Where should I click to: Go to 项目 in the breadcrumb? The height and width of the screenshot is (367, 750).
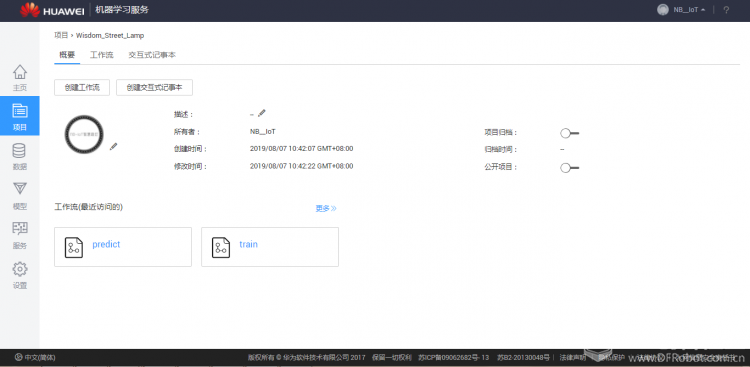(61, 35)
